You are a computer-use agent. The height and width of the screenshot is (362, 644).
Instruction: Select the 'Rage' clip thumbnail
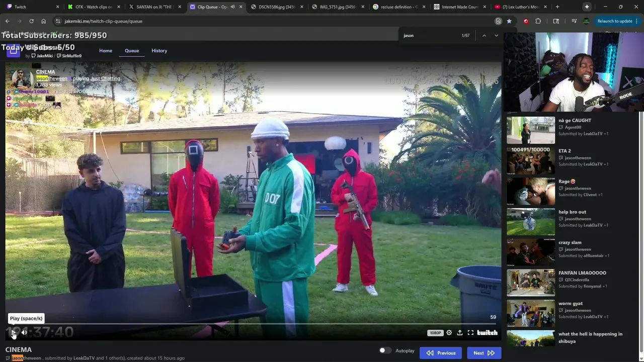pos(531,191)
